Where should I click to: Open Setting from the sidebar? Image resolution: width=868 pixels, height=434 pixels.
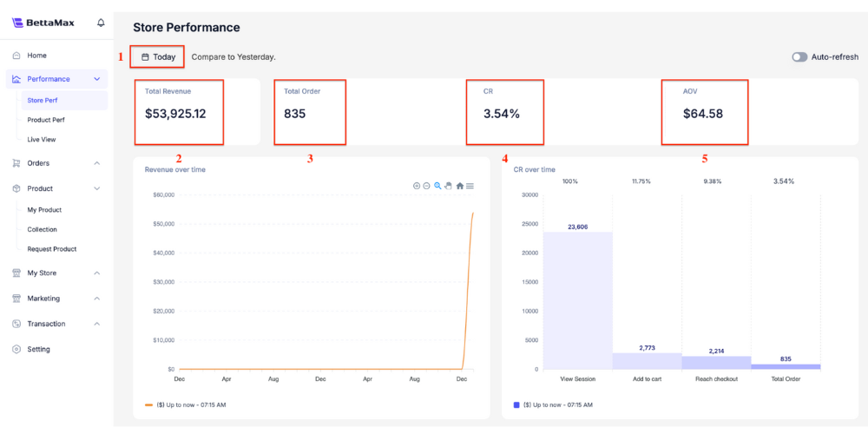tap(38, 349)
